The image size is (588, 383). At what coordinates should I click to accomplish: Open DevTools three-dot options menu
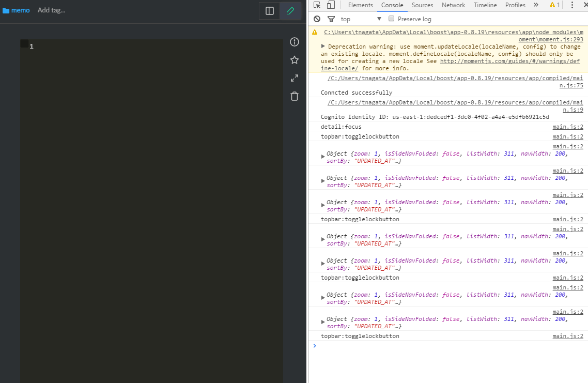tap(572, 5)
